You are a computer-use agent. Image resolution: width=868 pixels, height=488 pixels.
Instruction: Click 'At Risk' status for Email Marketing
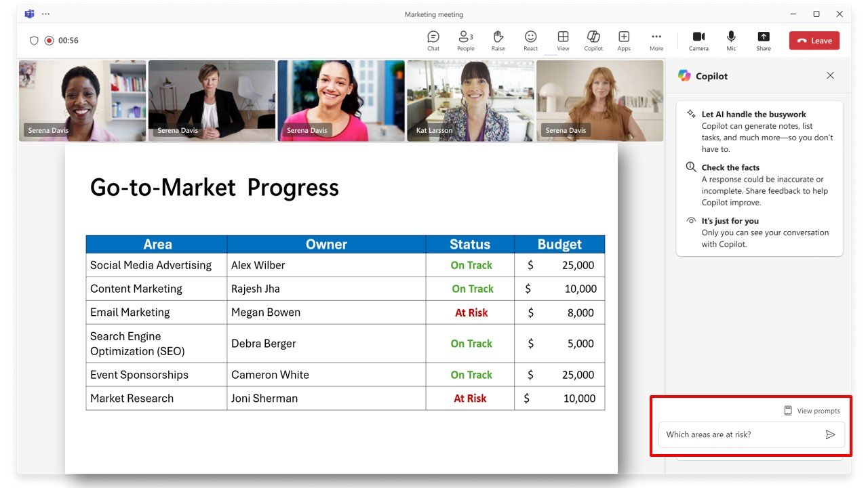pos(471,313)
